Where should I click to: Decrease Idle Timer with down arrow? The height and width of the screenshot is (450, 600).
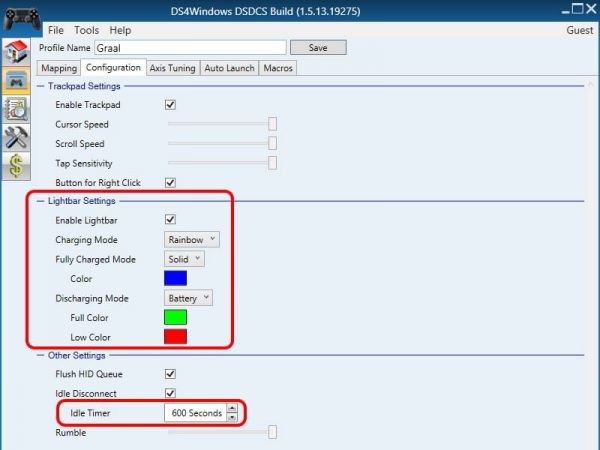[232, 417]
